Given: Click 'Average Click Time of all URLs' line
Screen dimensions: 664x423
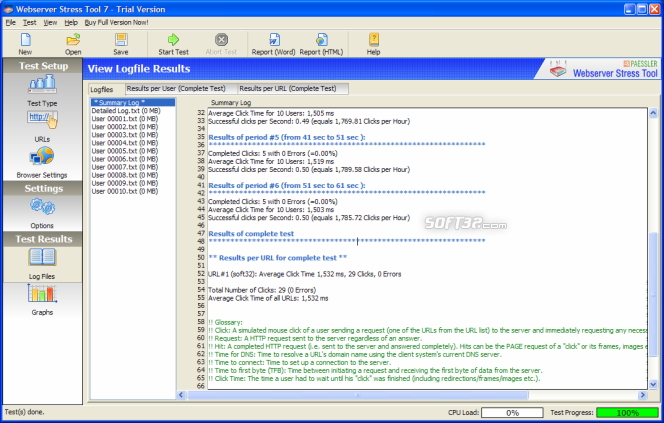Looking at the screenshot, I should [x=268, y=298].
